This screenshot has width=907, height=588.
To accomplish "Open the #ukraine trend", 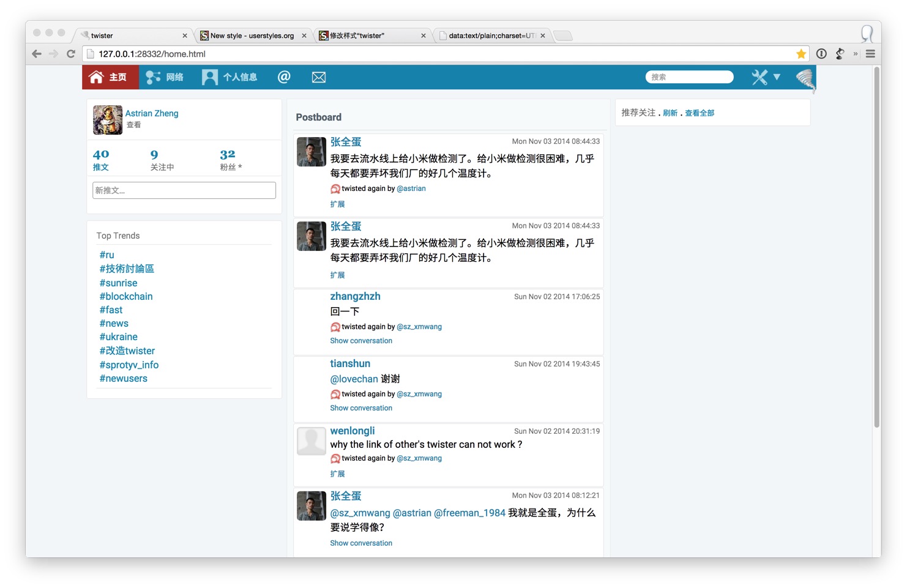I will (119, 337).
